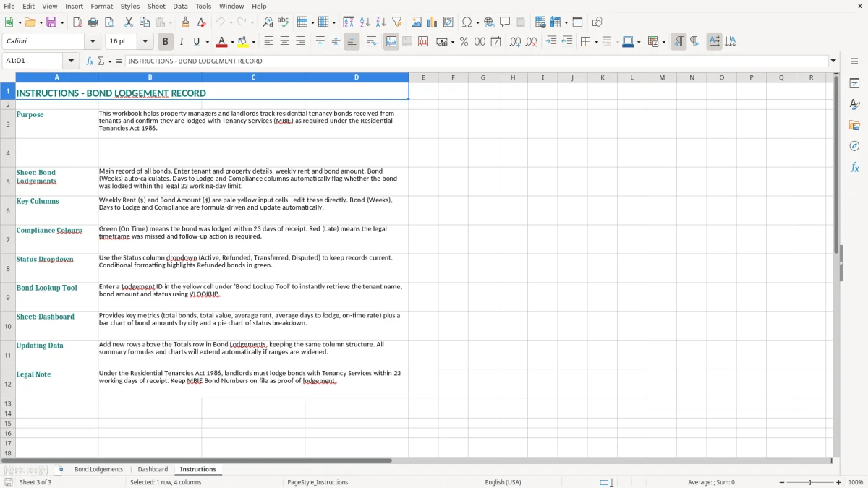
Task: Click the formula input line
Action: (477, 61)
